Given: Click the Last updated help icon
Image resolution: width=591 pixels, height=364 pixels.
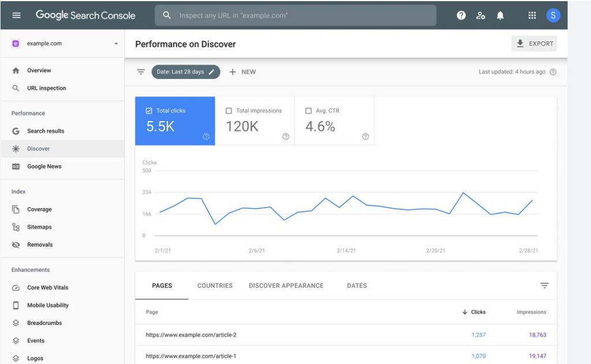Looking at the screenshot, I should click(x=553, y=72).
